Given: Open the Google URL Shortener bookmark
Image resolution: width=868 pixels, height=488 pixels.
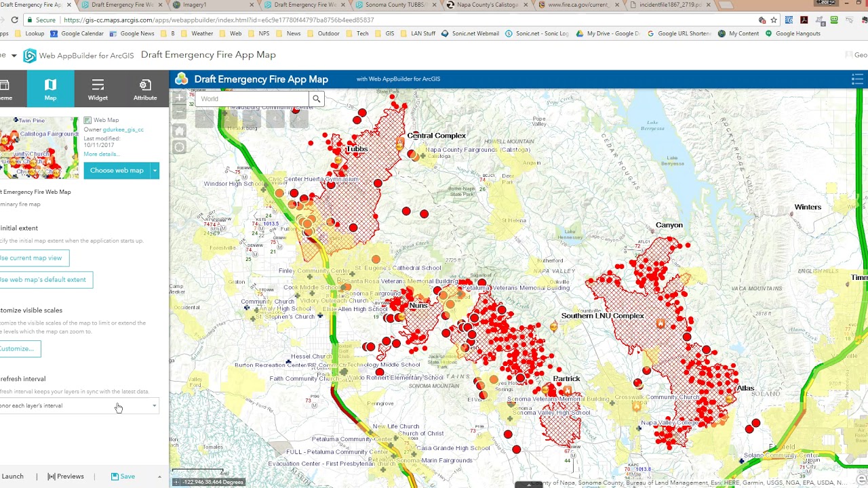Looking at the screenshot, I should pos(678,33).
